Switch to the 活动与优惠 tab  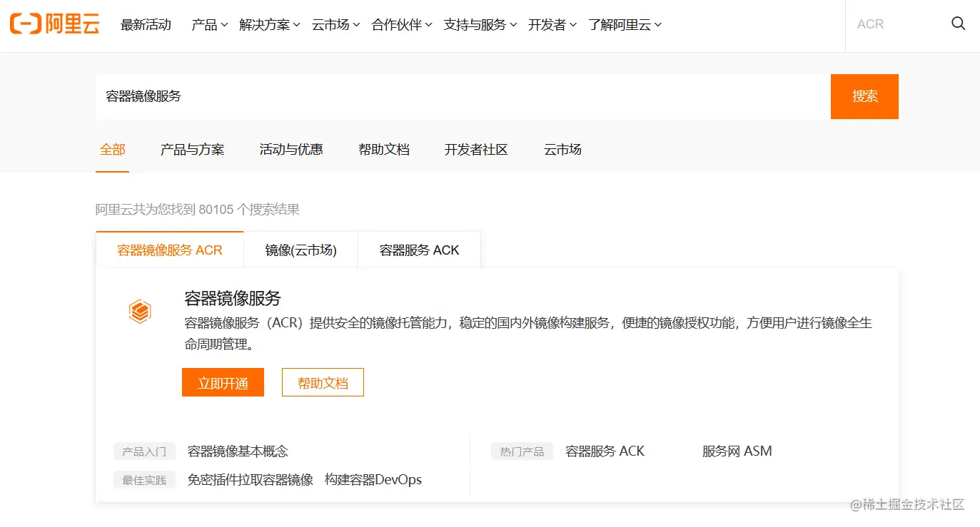pyautogui.click(x=291, y=150)
